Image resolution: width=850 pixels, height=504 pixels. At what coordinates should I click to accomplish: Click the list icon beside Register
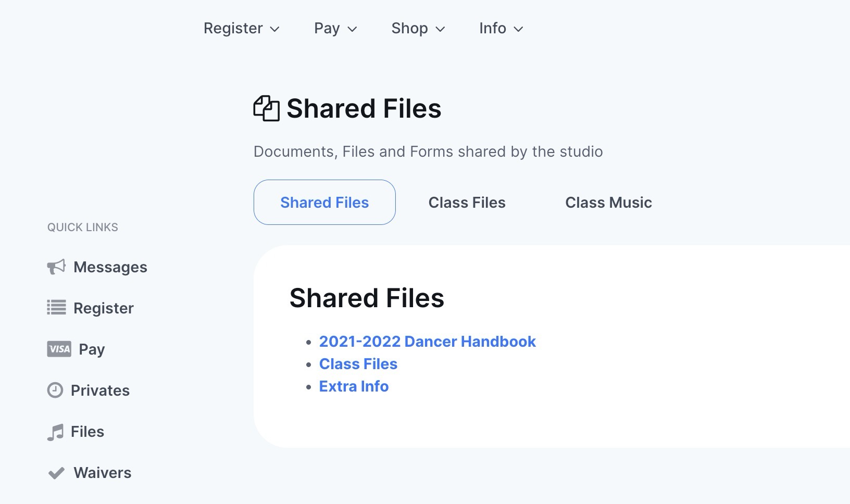pos(56,308)
